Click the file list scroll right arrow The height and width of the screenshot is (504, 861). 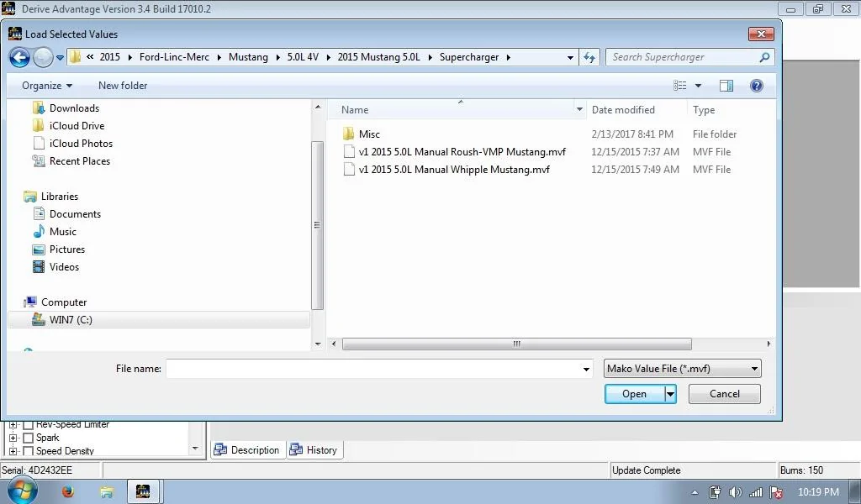[769, 344]
